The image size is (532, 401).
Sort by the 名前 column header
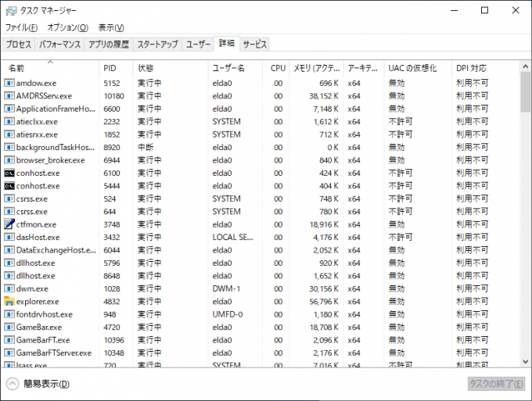coord(50,68)
